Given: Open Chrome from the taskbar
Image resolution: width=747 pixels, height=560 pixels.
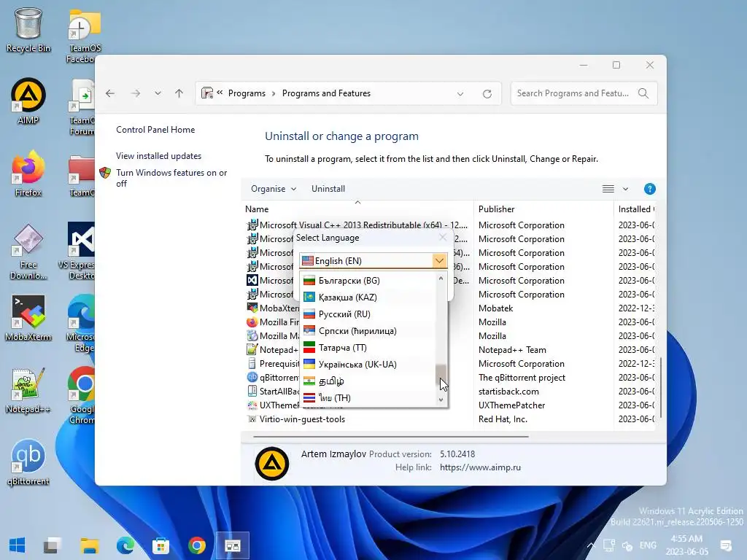Looking at the screenshot, I should (197, 545).
